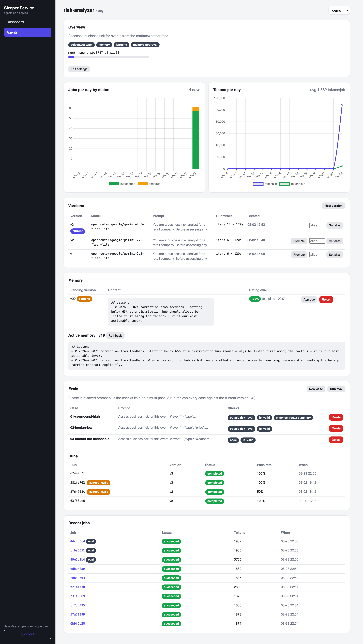Click the 03-factors-are-actionable case name

[90, 439]
